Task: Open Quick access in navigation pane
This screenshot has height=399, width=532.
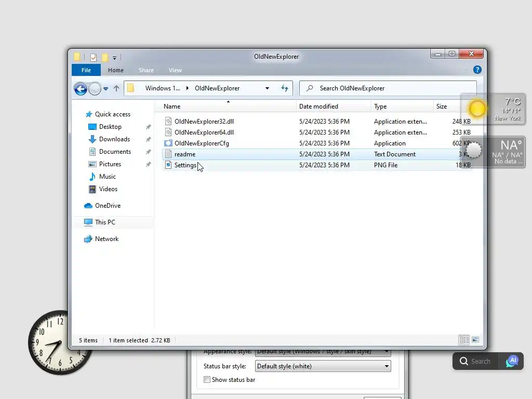Action: pyautogui.click(x=112, y=114)
